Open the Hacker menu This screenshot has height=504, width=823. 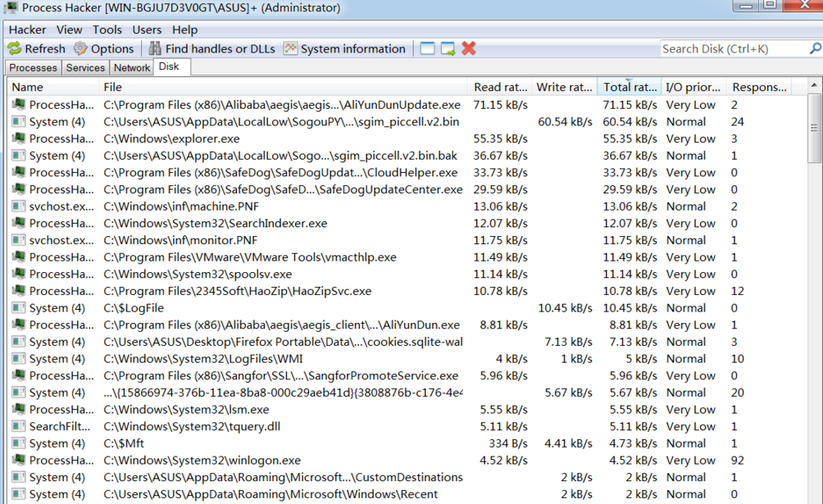coord(27,29)
